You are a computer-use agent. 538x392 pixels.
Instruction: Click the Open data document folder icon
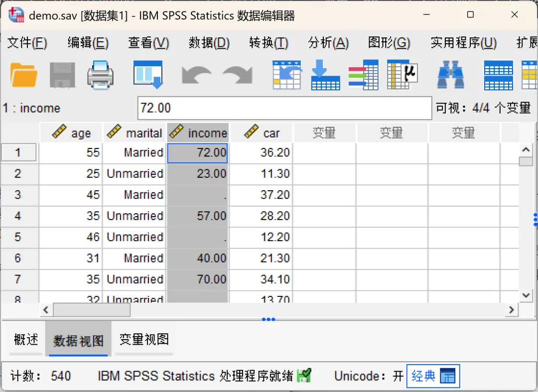(x=23, y=75)
